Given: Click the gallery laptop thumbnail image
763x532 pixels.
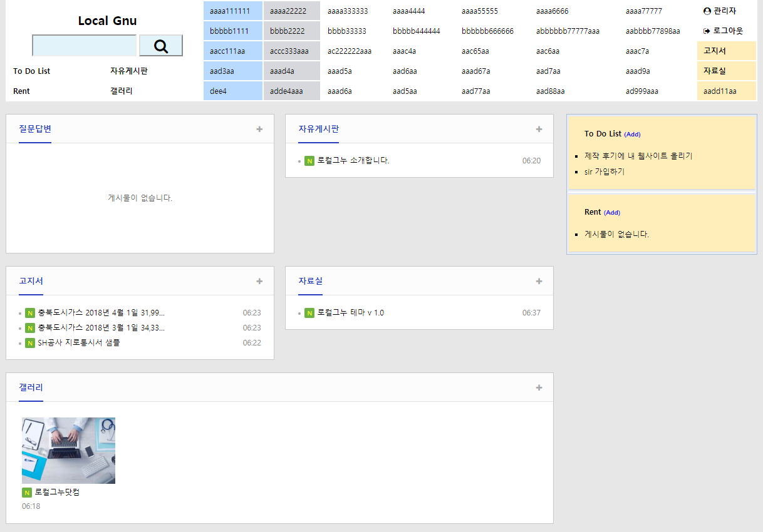Looking at the screenshot, I should point(68,450).
